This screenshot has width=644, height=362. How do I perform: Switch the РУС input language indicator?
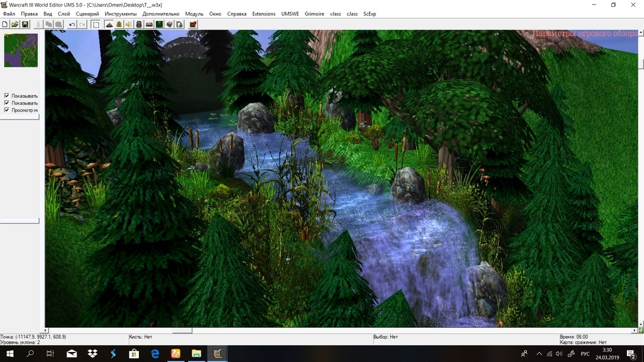tap(585, 354)
